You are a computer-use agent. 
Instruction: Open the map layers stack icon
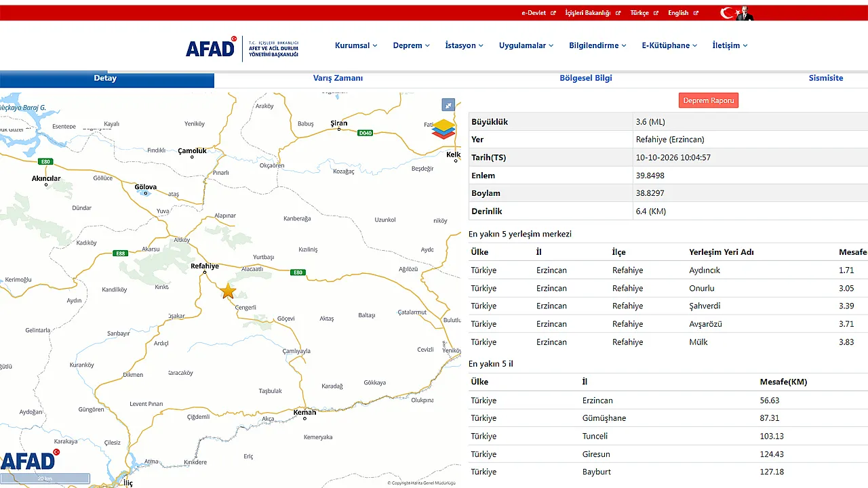[x=443, y=129]
